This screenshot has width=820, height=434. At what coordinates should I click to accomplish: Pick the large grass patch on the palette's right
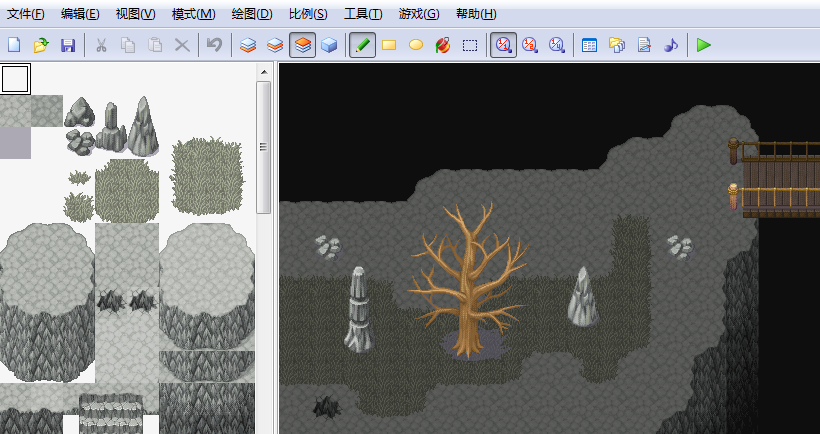click(207, 176)
